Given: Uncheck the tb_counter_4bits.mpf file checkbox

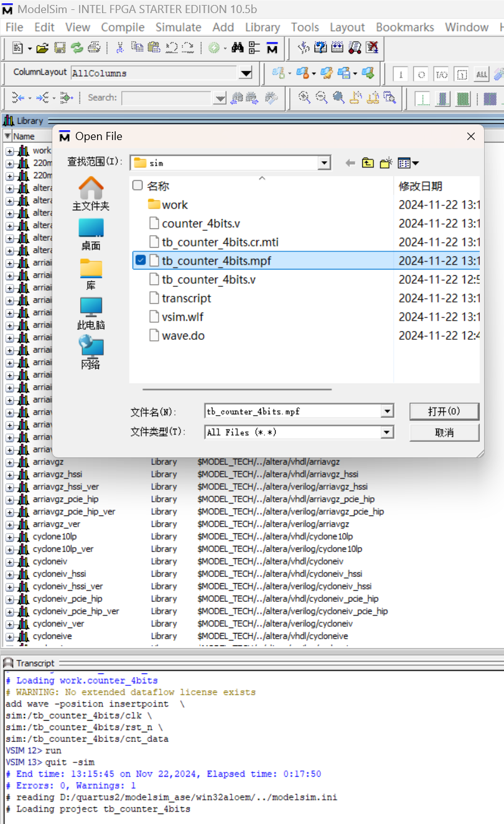Looking at the screenshot, I should pyautogui.click(x=141, y=261).
